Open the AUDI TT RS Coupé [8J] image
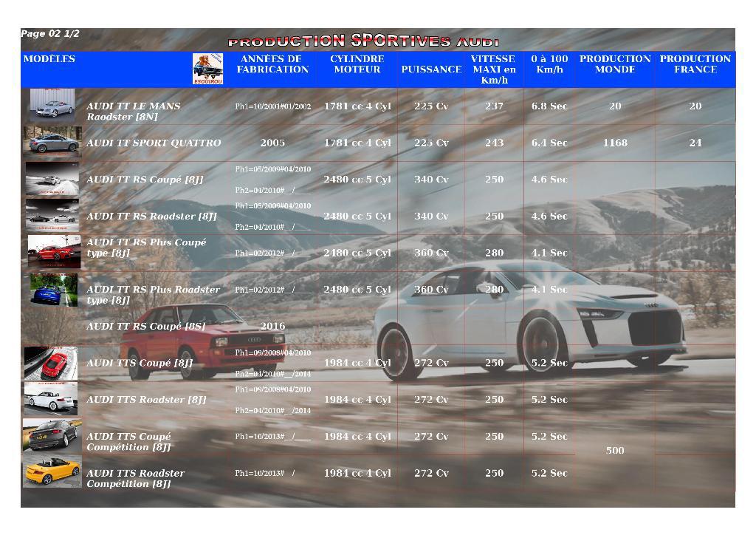The image size is (756, 535). coord(52,179)
